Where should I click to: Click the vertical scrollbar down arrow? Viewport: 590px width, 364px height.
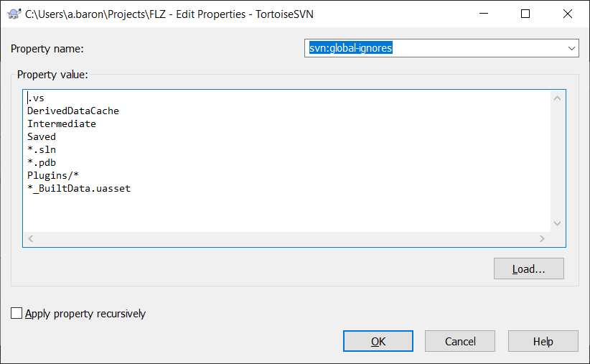tap(557, 223)
